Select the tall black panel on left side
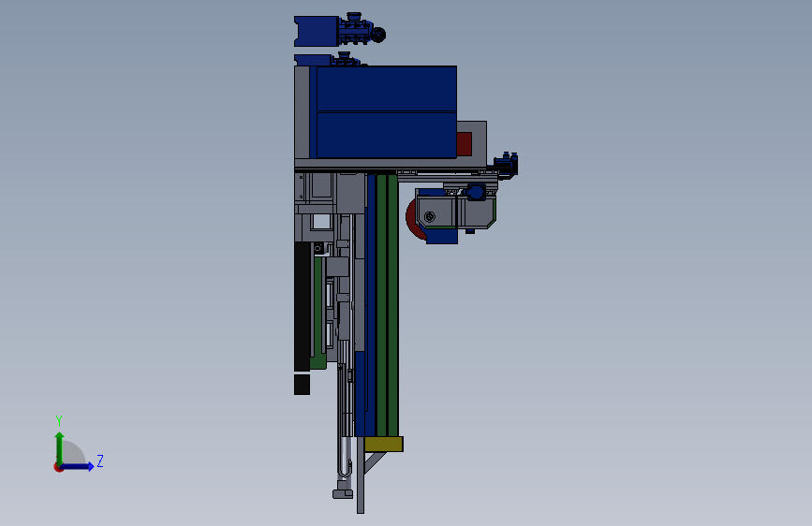The width and height of the screenshot is (812, 526). 302,306
